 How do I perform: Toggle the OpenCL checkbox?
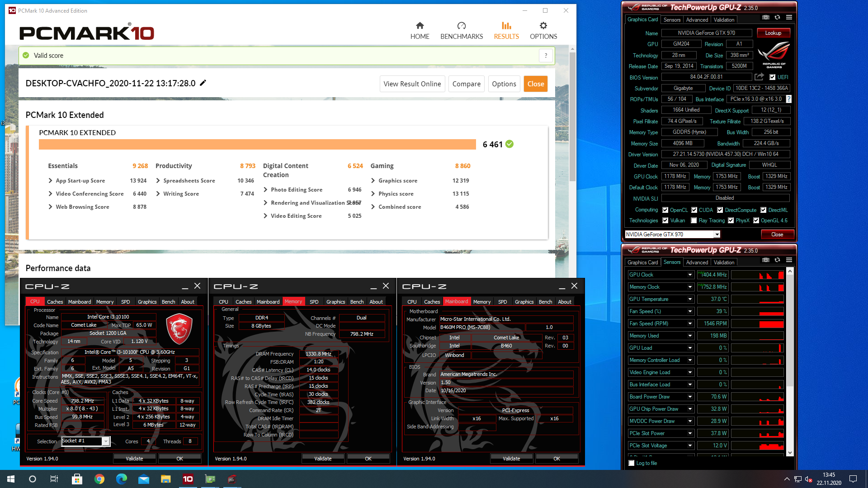[665, 210]
